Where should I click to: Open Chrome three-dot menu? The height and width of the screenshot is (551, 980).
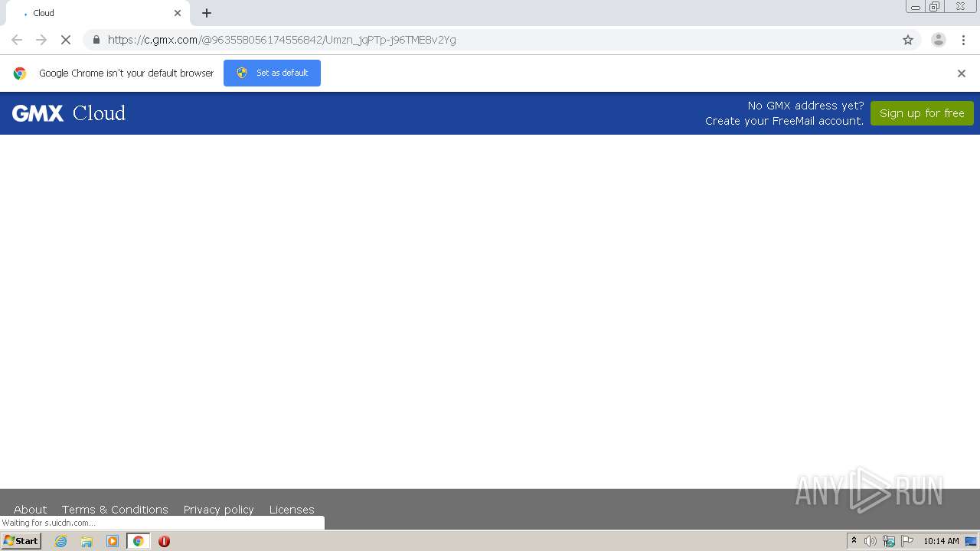(962, 40)
